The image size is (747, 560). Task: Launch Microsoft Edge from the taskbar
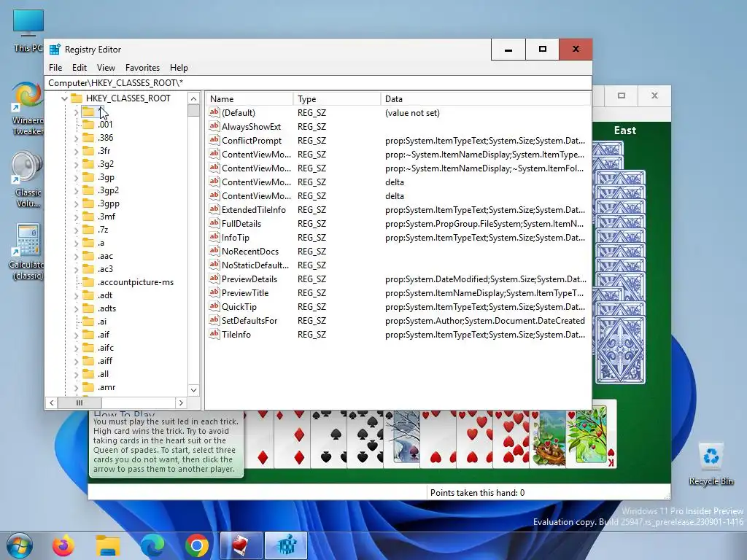[x=152, y=545]
